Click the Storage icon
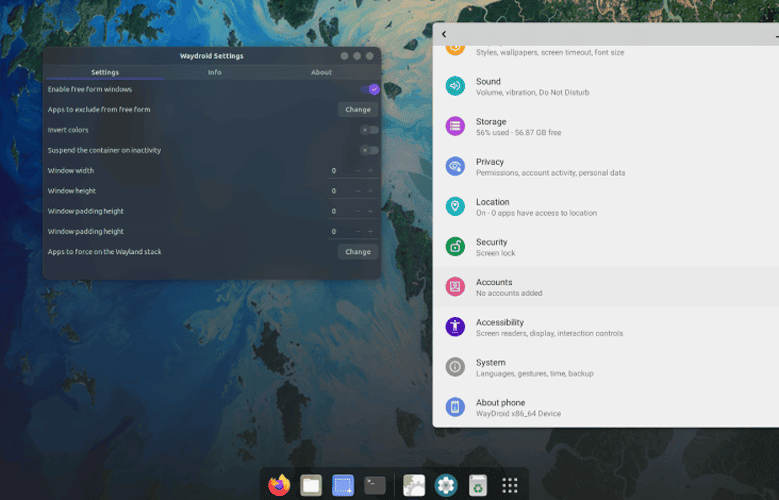Image resolution: width=779 pixels, height=500 pixels. [455, 126]
